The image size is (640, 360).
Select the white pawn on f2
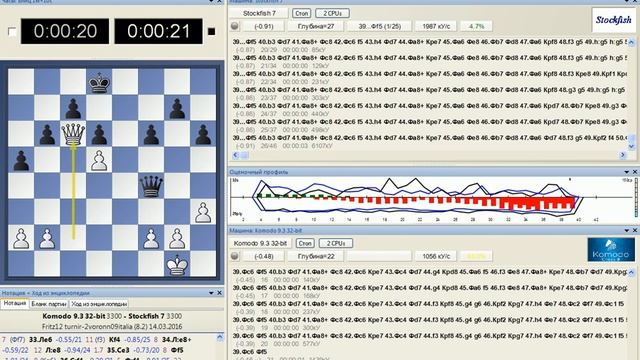point(151,238)
